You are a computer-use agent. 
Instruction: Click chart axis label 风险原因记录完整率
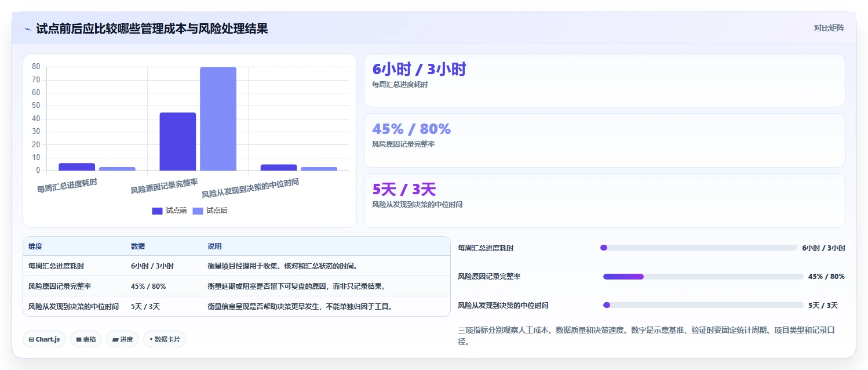tap(165, 186)
